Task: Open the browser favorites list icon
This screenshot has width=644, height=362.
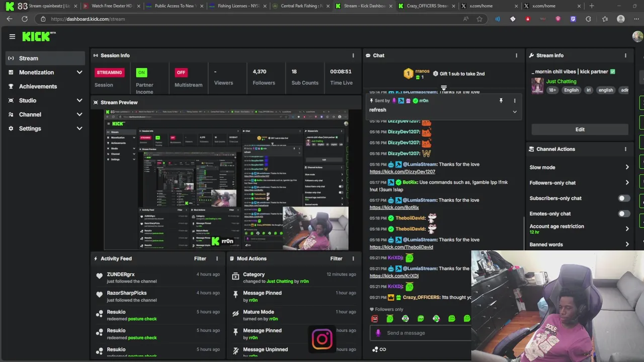Action: (x=605, y=19)
